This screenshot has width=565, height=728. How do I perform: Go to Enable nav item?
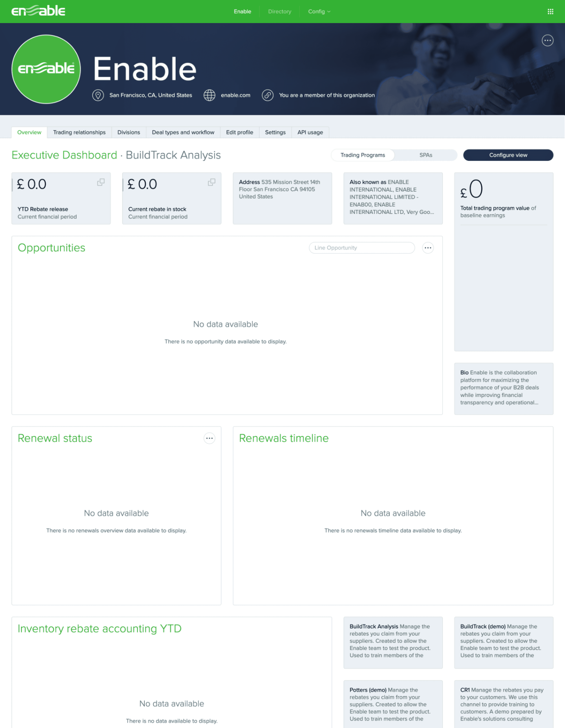[242, 12]
